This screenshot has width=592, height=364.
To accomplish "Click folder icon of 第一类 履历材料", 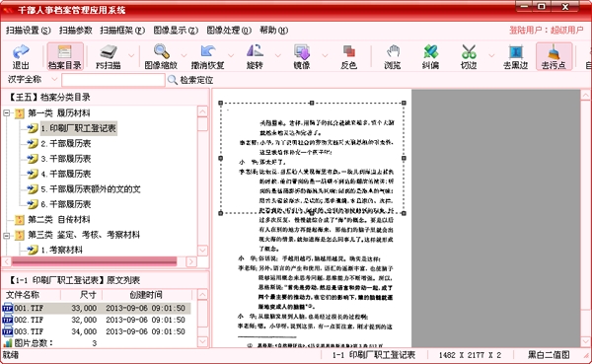I will tap(20, 113).
